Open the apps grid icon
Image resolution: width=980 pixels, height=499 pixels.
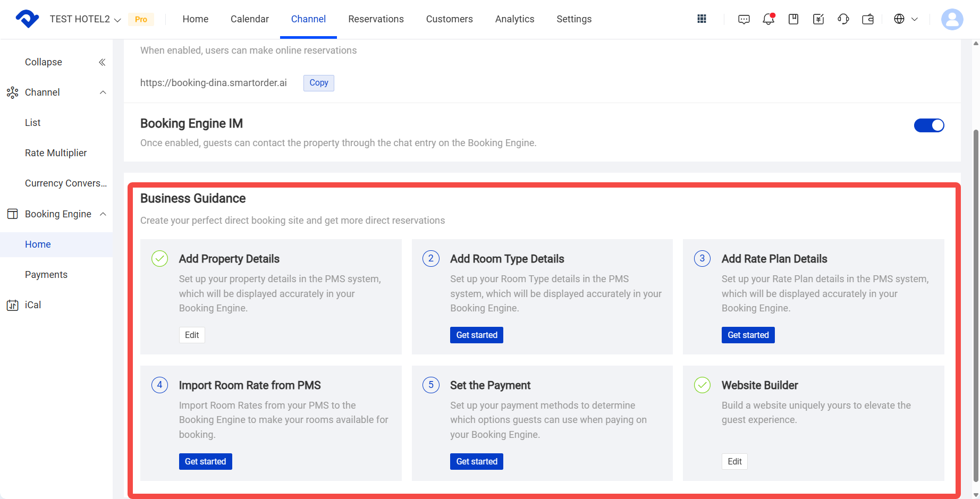point(702,19)
